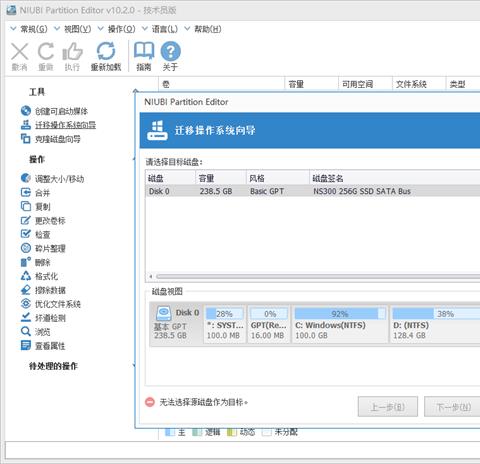Image resolution: width=480 pixels, height=464 pixels.
Task: Select the 检查 (check) operation
Action: [x=42, y=235]
